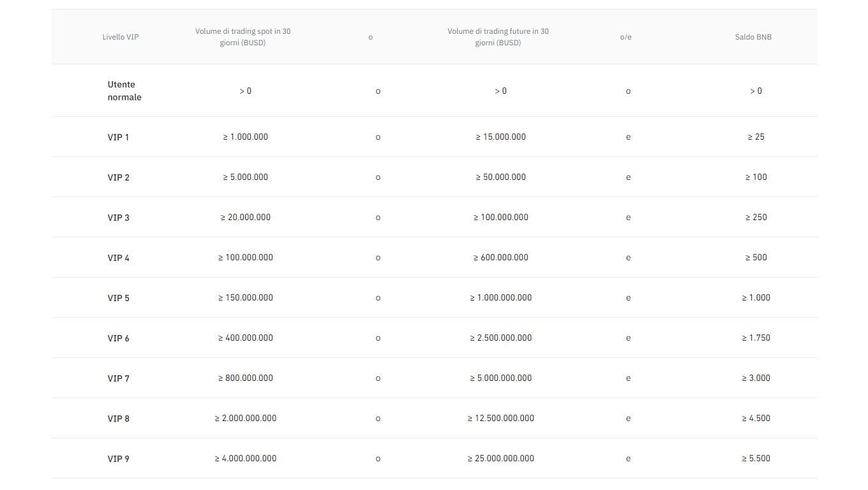This screenshot has width=868, height=490.
Task: Click the BNB balance '≥ 5.500' cell
Action: pos(756,458)
